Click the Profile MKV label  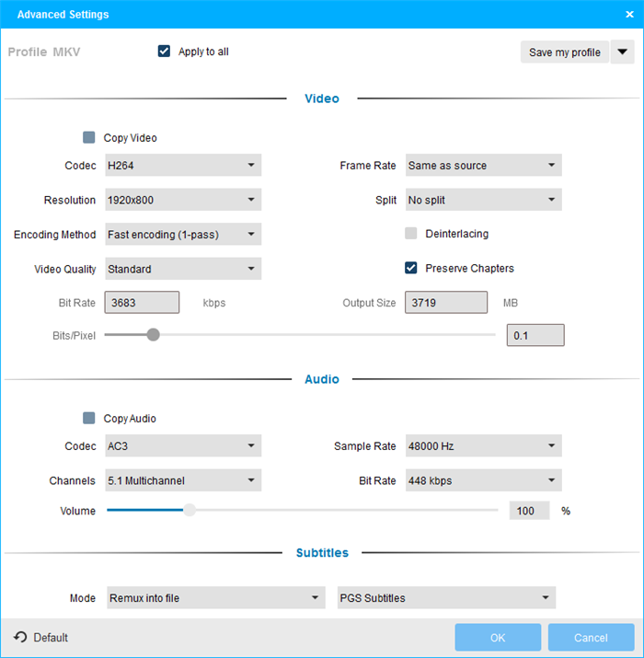coord(44,52)
